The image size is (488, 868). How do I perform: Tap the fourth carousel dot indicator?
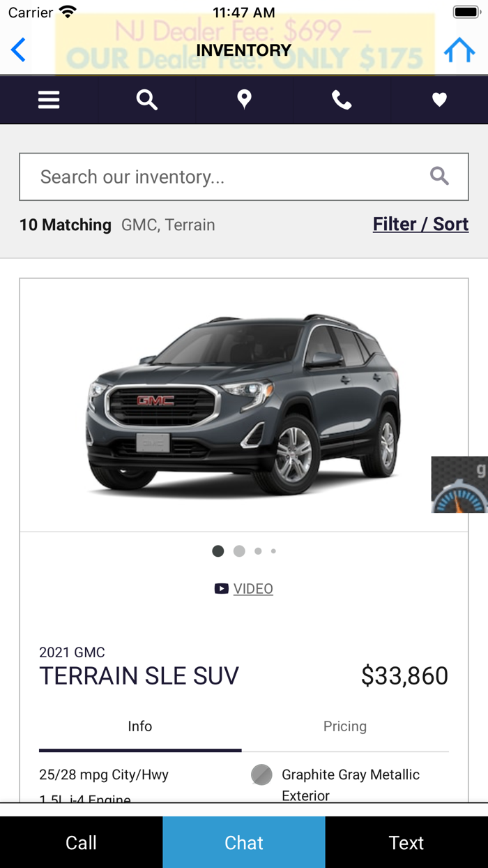click(x=273, y=551)
